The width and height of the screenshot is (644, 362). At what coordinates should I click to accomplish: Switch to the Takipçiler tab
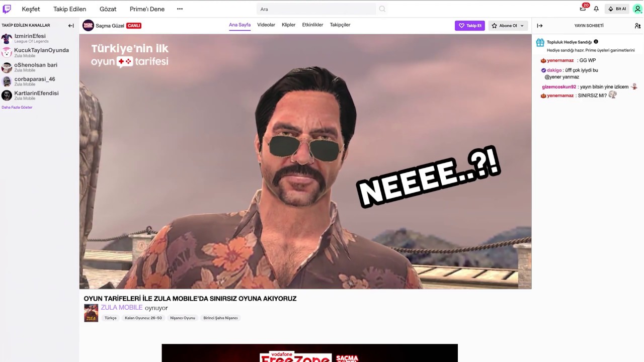tap(340, 25)
